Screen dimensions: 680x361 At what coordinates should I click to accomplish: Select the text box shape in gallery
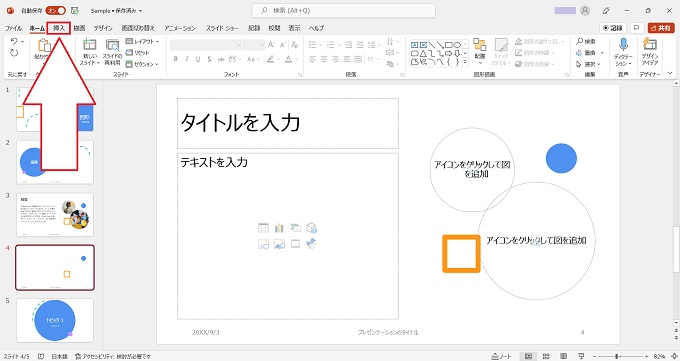(x=415, y=45)
